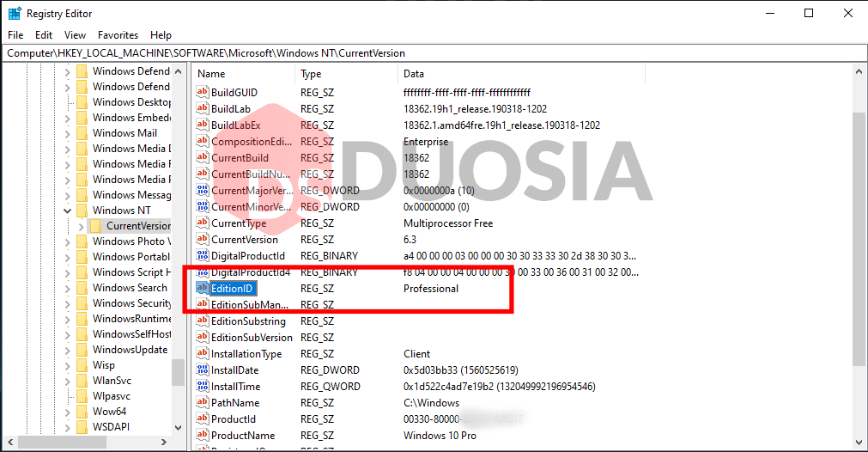868x452 pixels.
Task: Click the values pane scroll up arrow
Action: [859, 71]
